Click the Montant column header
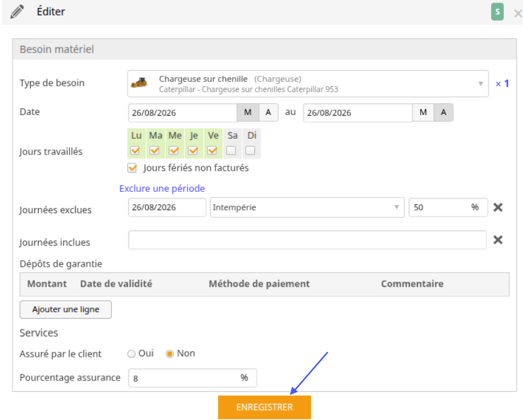 47,284
